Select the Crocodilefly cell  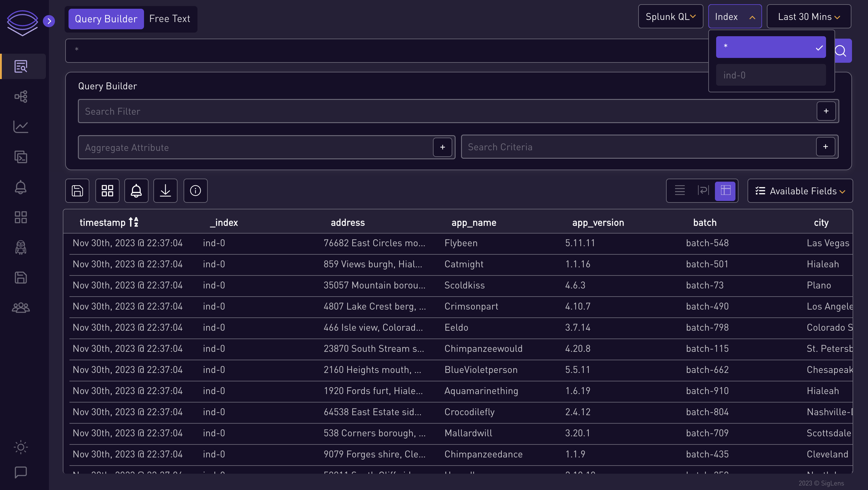[x=469, y=412]
